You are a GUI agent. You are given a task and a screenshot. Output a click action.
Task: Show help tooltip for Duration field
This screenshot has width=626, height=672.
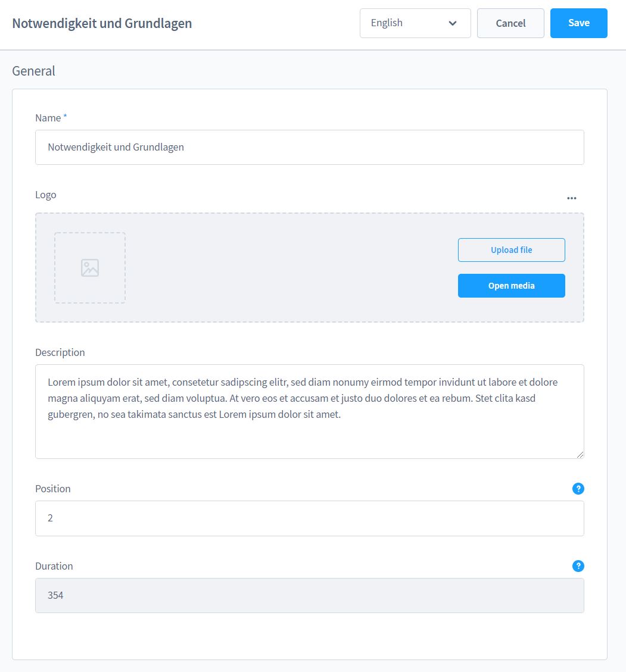(x=578, y=566)
